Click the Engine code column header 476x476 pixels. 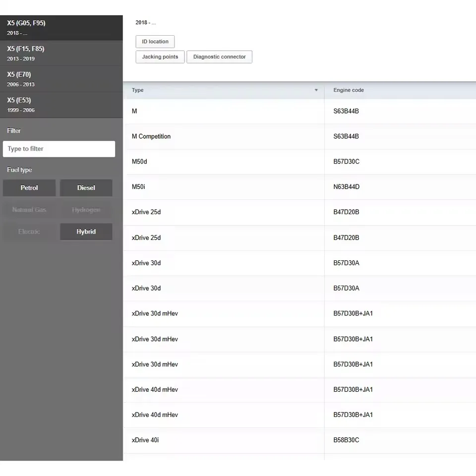[400, 90]
